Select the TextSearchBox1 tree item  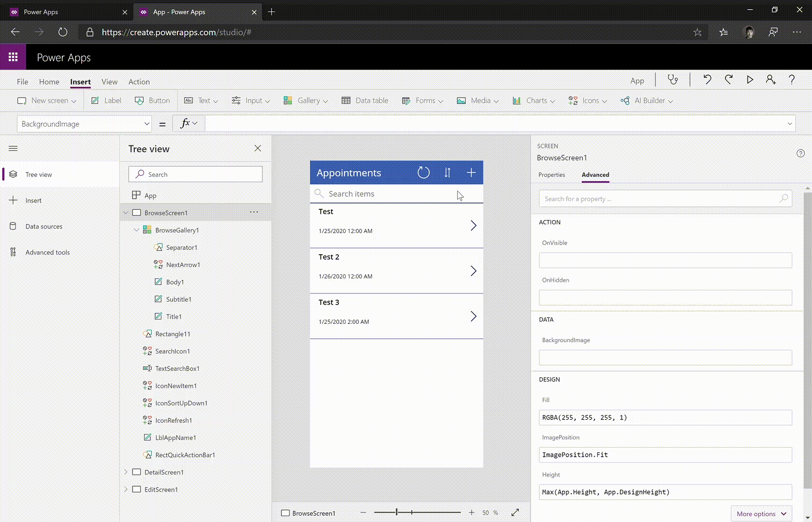tap(177, 368)
